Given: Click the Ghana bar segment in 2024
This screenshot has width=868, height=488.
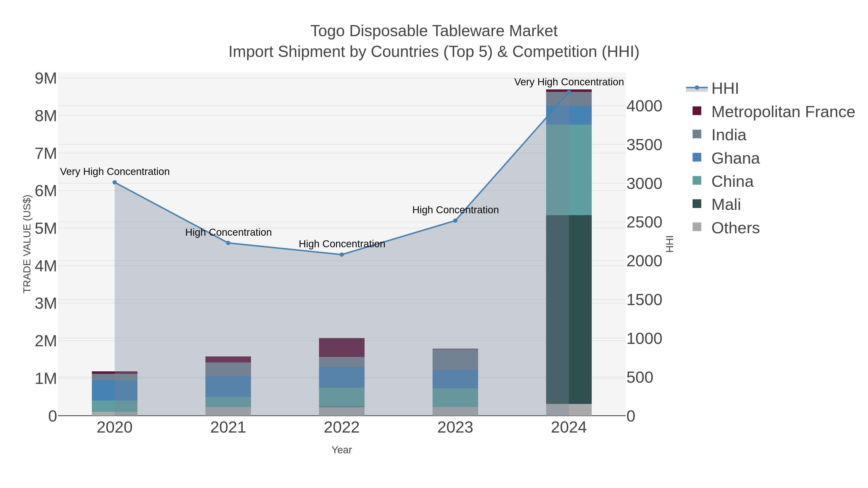Looking at the screenshot, I should (x=569, y=115).
